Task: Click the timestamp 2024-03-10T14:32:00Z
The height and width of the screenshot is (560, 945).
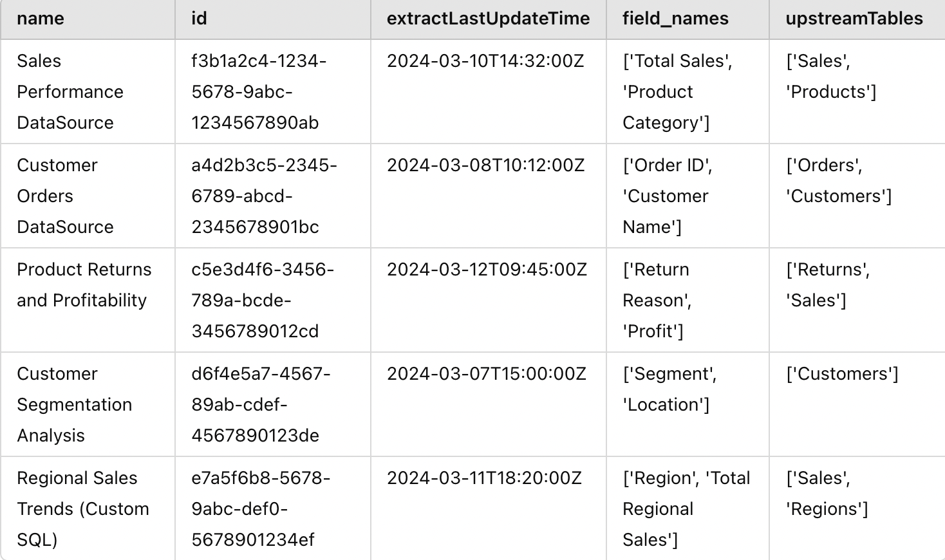Action: point(485,61)
